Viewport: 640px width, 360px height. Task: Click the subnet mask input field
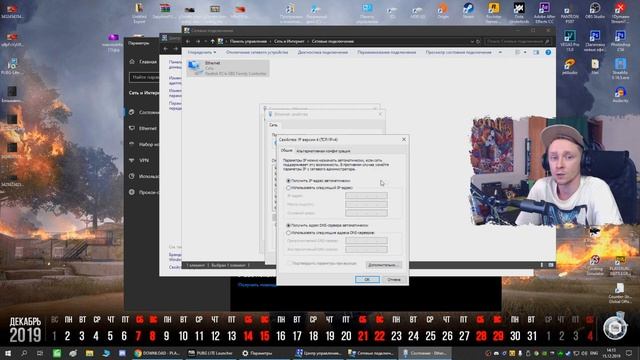(x=366, y=204)
